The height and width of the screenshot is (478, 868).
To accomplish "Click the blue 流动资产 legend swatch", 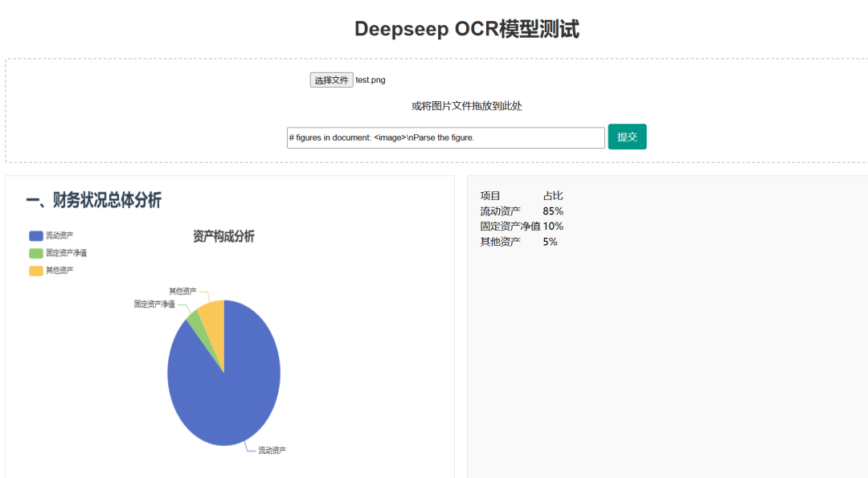I will point(36,235).
